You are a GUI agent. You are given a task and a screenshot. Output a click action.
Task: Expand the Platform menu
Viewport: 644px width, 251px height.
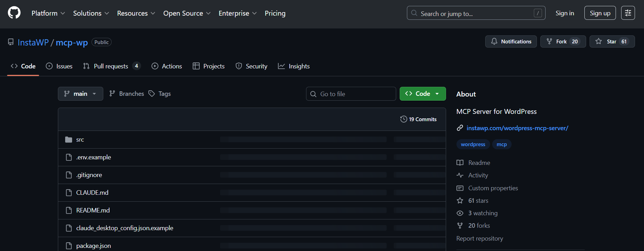pyautogui.click(x=48, y=13)
